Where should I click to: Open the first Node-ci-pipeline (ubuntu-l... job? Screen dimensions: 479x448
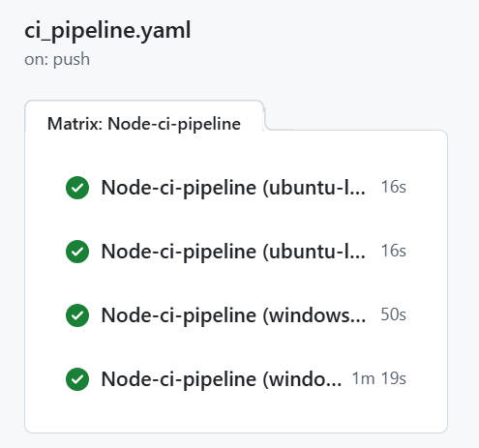[x=233, y=188]
